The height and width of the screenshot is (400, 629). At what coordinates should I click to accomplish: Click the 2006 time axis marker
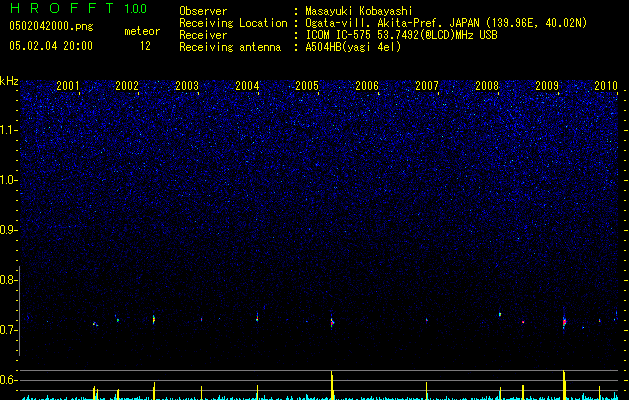(x=367, y=85)
